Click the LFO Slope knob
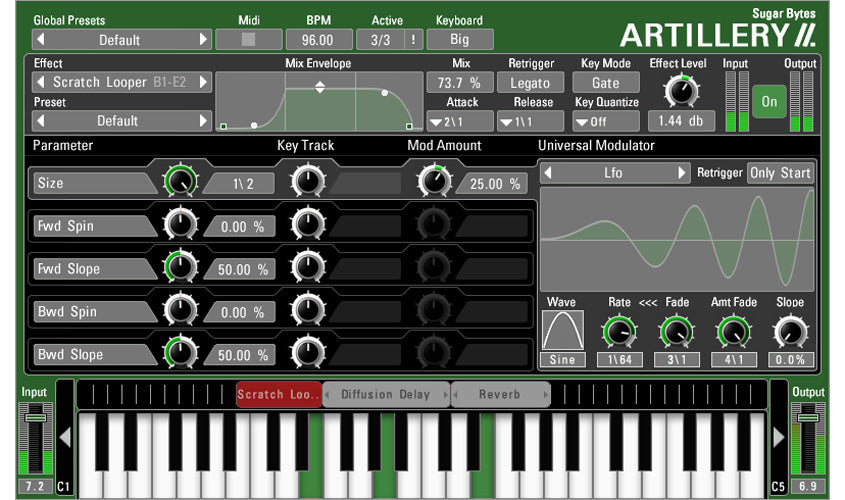Viewport: 845px width, 500px height. [789, 331]
